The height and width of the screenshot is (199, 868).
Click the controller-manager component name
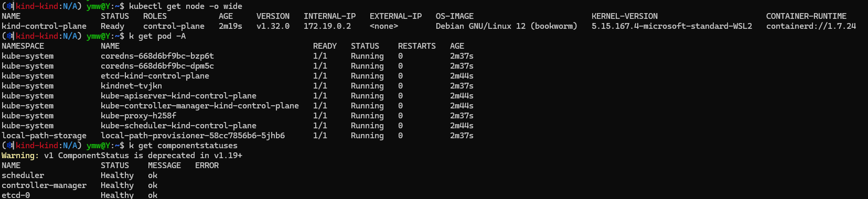44,185
